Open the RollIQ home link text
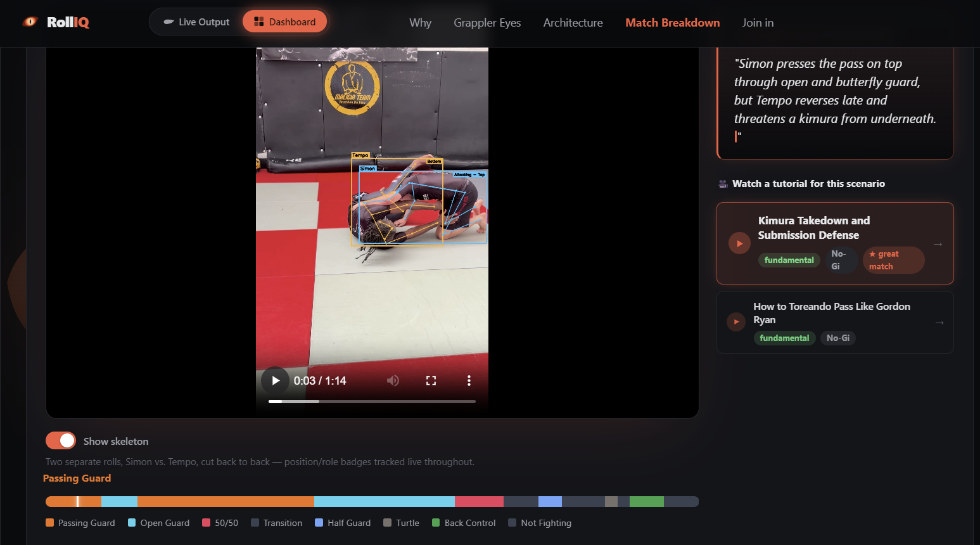This screenshot has height=545, width=980. [68, 22]
